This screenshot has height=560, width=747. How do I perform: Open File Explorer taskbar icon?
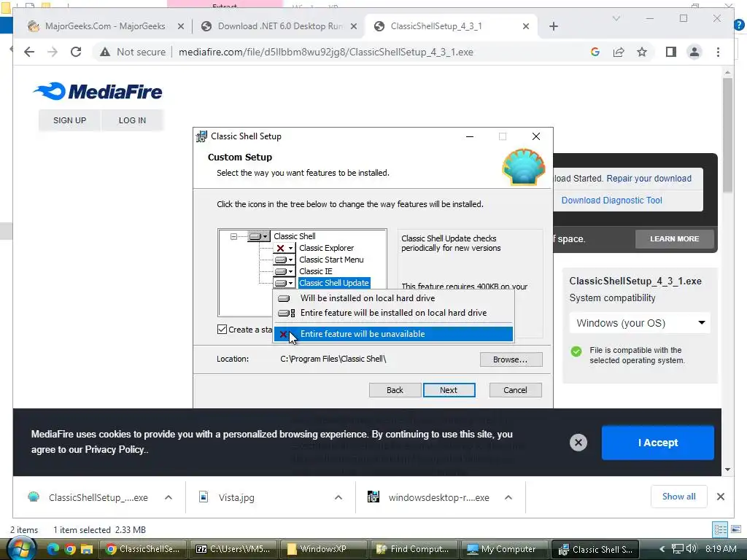coord(86,549)
